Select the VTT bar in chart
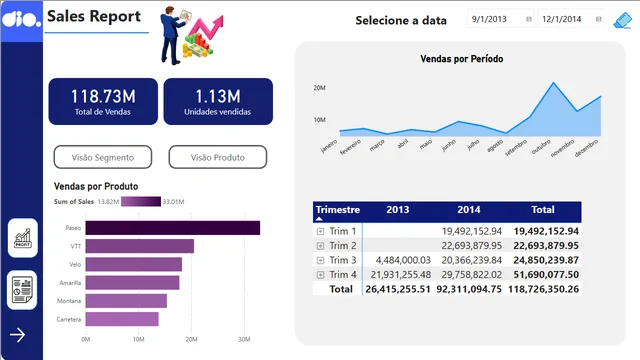Viewport: 640px width, 360px height. pyautogui.click(x=140, y=246)
